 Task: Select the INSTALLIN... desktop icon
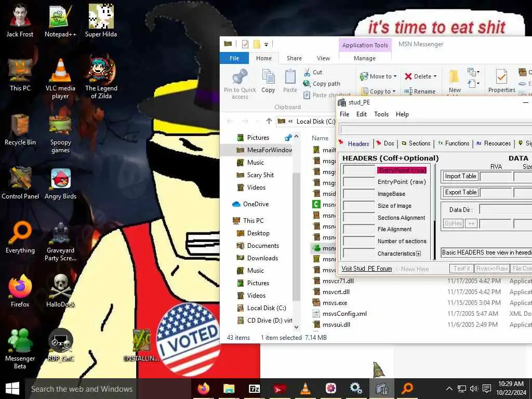click(x=141, y=345)
